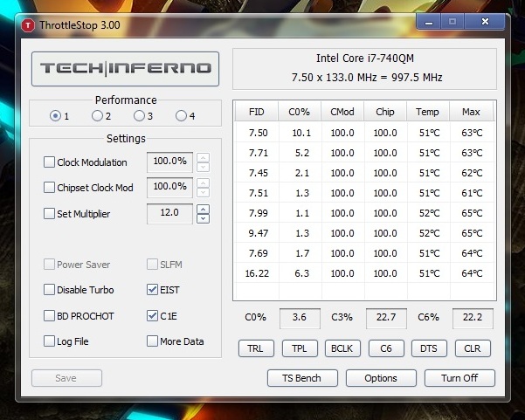525x420 pixels.
Task: Select Performance profile 2
Action: pos(97,116)
